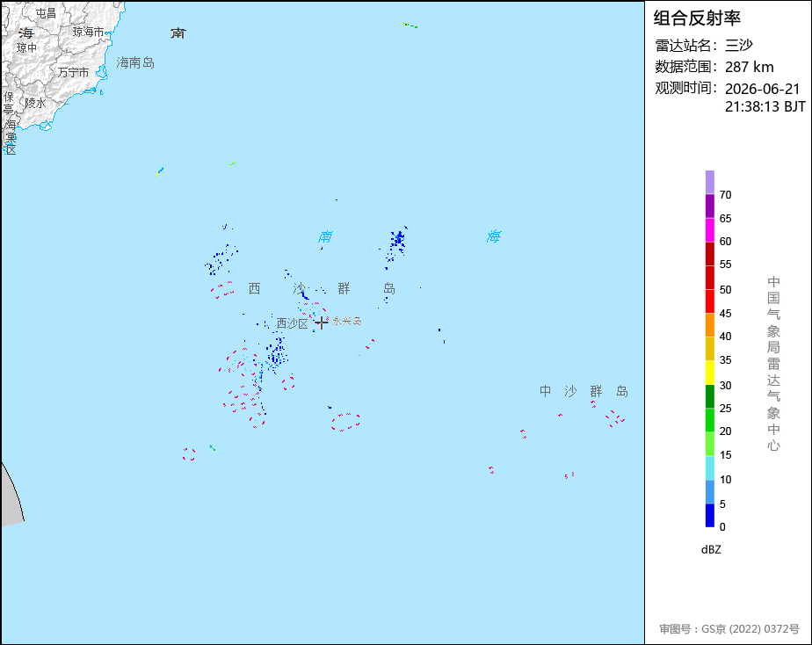Click the 保亭 label on map
Image resolution: width=812 pixels, height=645 pixels.
[8, 103]
